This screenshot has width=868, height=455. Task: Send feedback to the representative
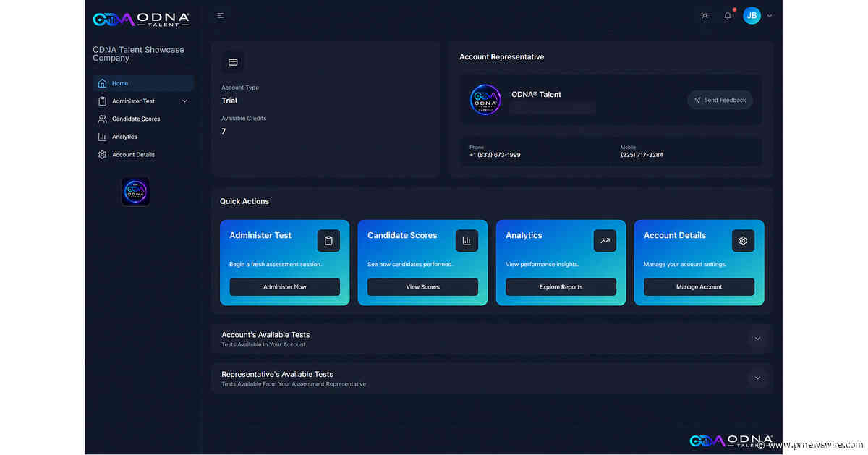pyautogui.click(x=720, y=100)
